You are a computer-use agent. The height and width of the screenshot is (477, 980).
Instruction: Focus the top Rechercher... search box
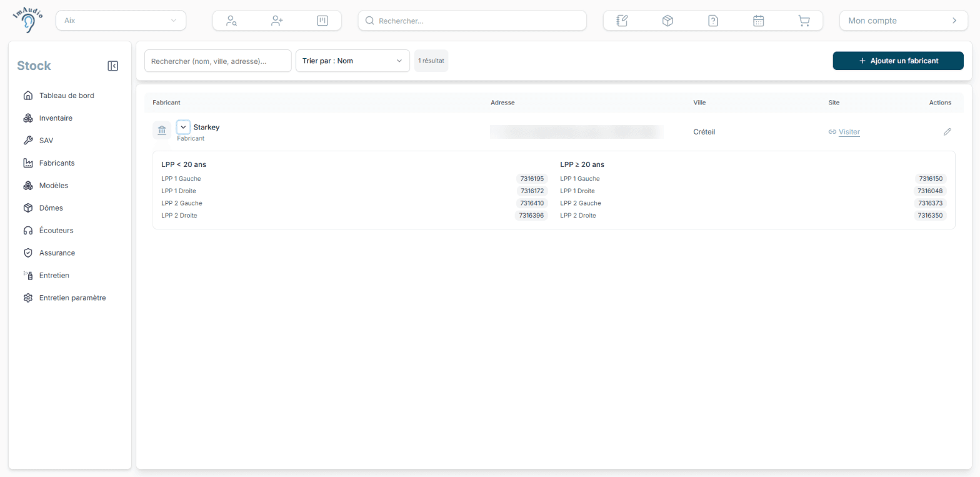click(472, 21)
